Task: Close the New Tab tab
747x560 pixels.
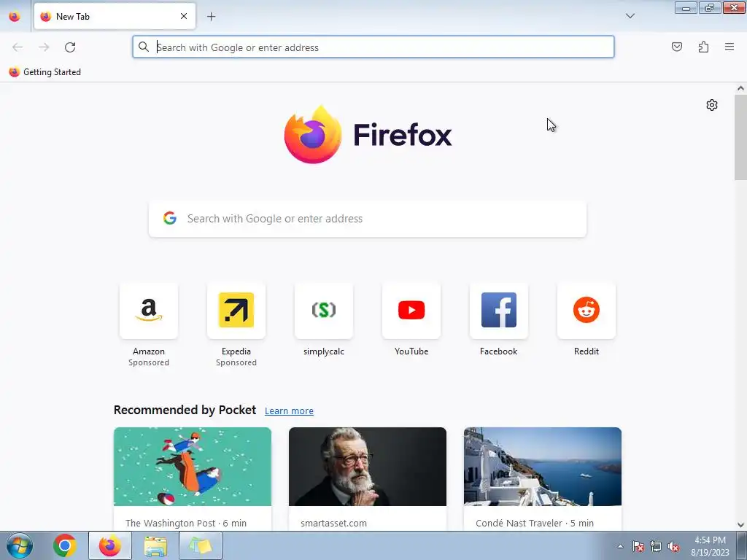Action: 184,16
